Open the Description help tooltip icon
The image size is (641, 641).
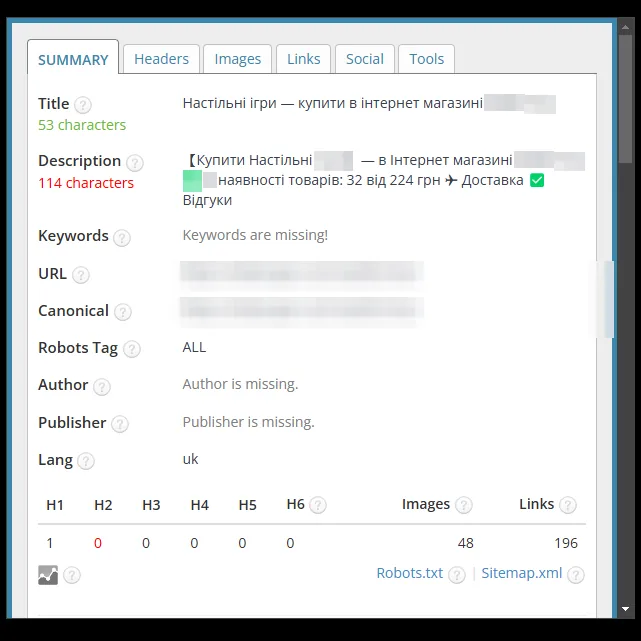click(x=134, y=163)
